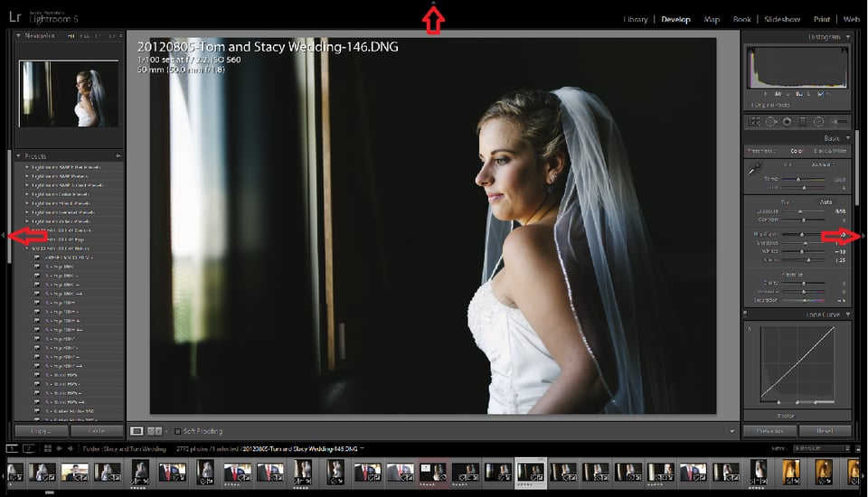Image resolution: width=868 pixels, height=497 pixels.
Task: Switch to the Library module
Action: [635, 19]
